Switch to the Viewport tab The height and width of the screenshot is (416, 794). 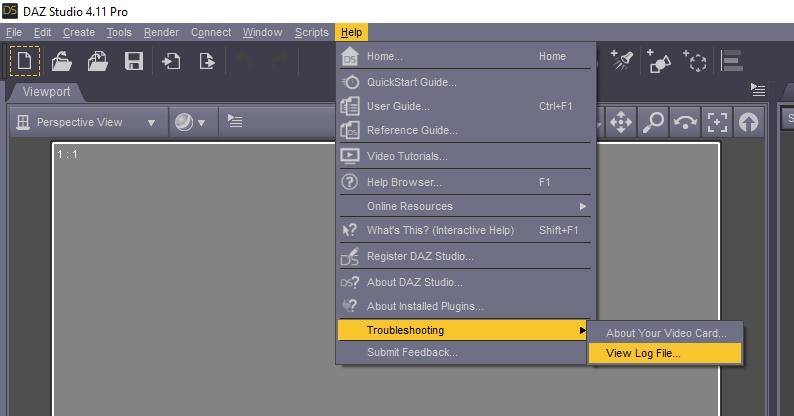click(47, 92)
